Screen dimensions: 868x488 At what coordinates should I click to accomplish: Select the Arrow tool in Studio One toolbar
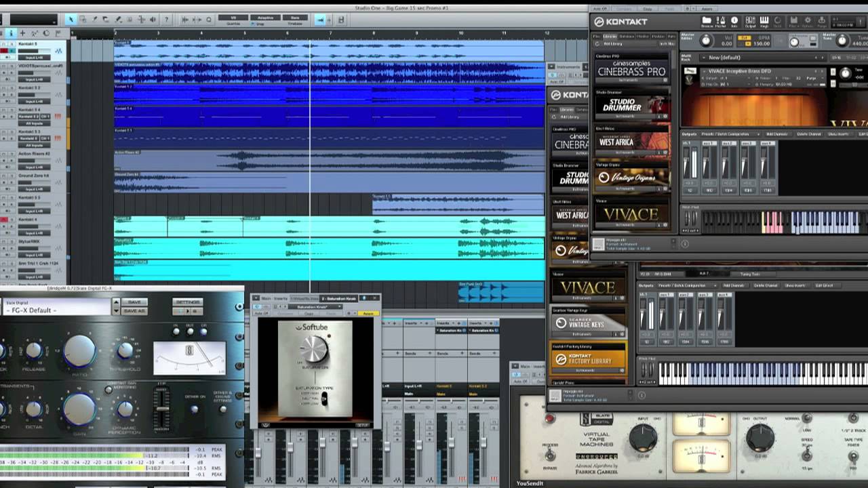click(71, 19)
